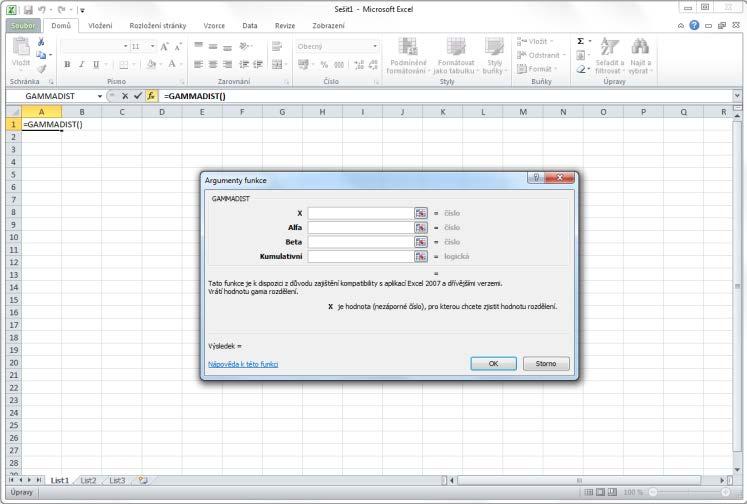Switch to Normal view in status bar

pos(589,492)
